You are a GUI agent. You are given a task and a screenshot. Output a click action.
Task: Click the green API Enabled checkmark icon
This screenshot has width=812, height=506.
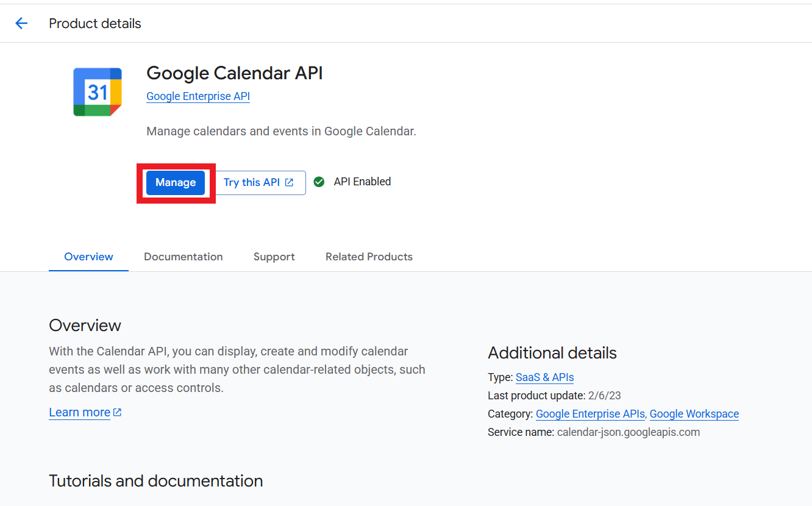(319, 182)
